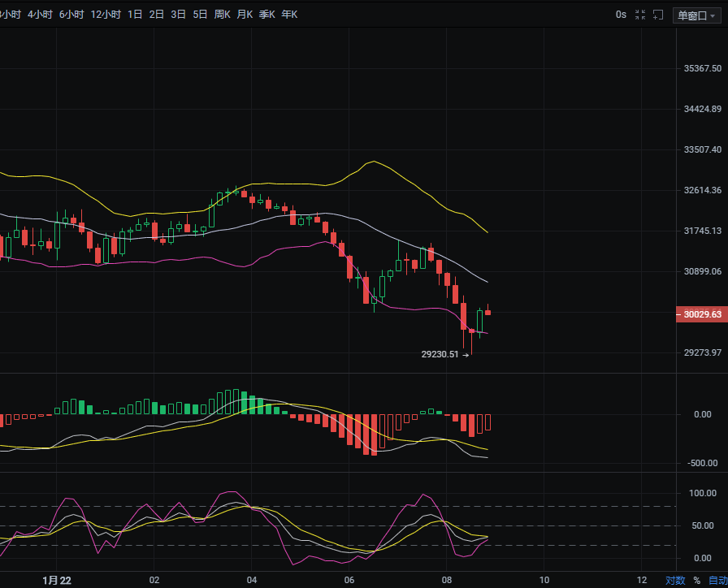Select 年K yearly chart
This screenshot has height=588, width=728.
(x=289, y=15)
